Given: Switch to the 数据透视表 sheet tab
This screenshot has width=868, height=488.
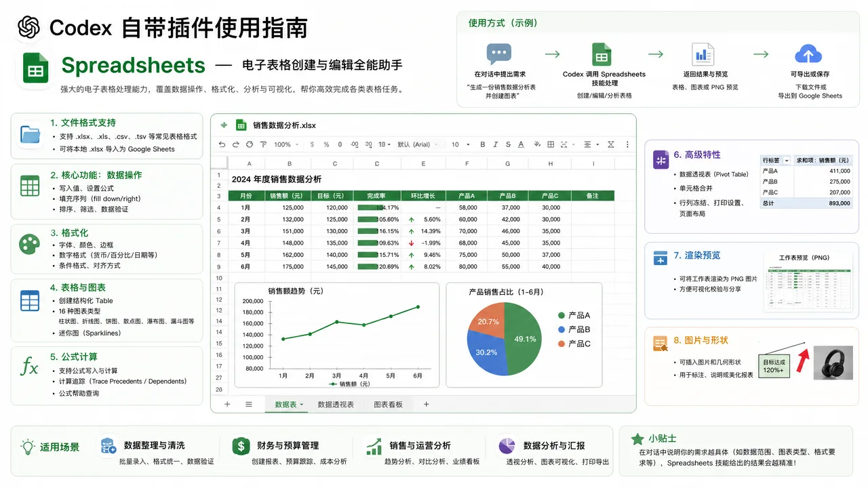Looking at the screenshot, I should pos(336,405).
